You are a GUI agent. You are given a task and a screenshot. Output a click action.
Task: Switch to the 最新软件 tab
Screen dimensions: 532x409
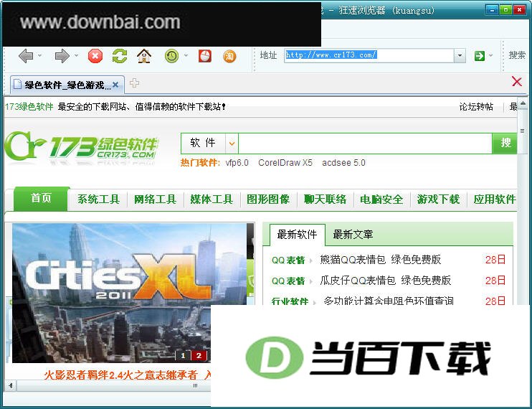point(298,235)
